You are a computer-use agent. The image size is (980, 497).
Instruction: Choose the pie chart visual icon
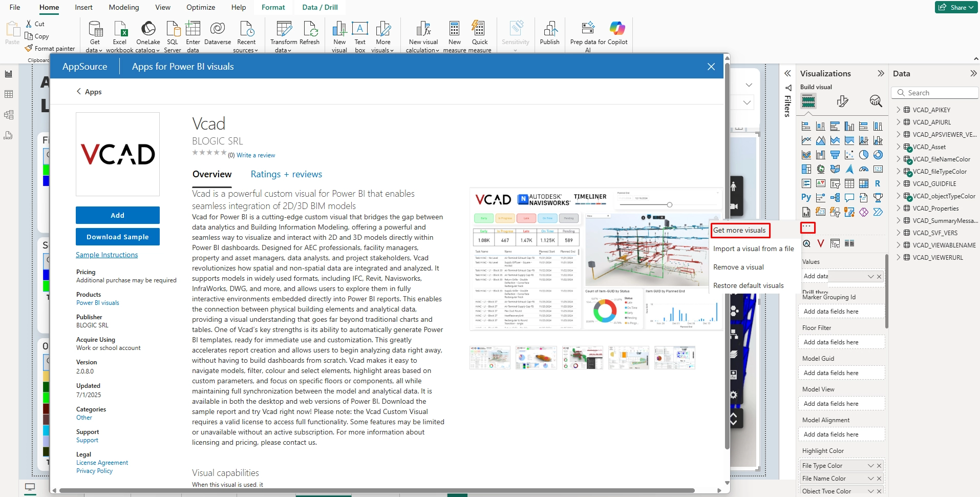(x=864, y=155)
